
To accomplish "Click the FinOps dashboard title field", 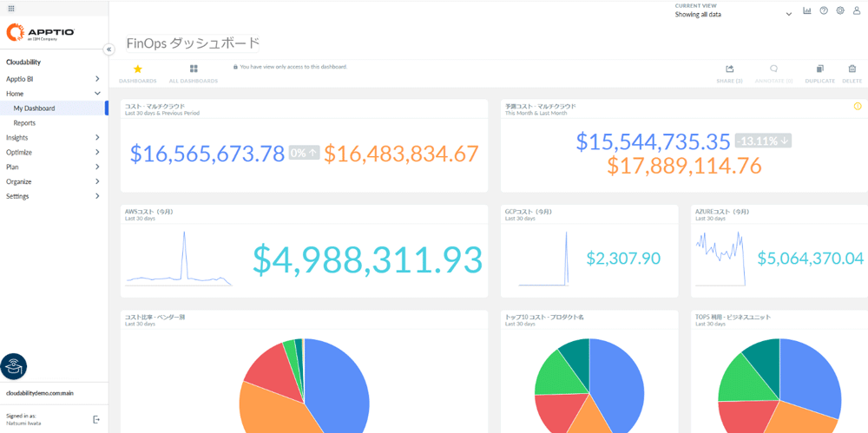I will coord(193,43).
